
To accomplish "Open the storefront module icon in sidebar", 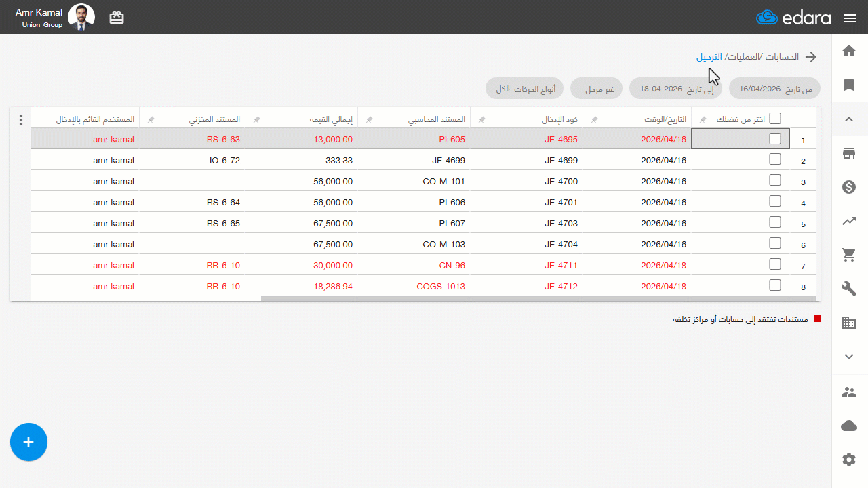I will coord(849,153).
